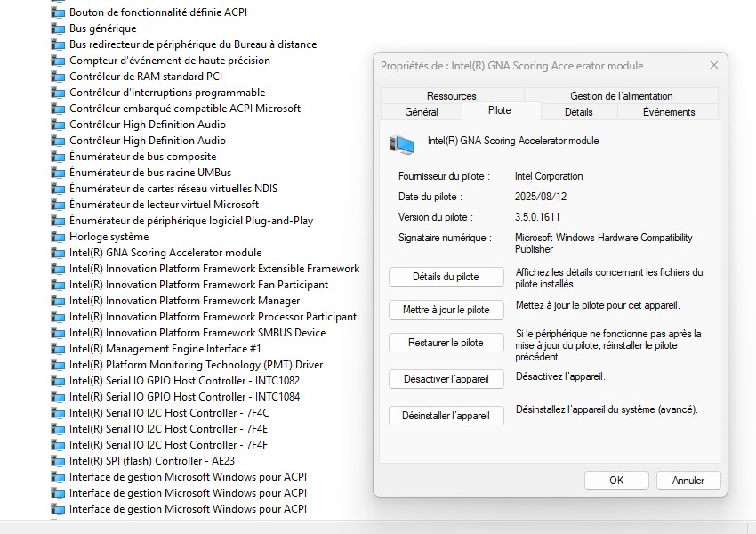Select the Intel(R) SPI (flash) Controller icon
The height and width of the screenshot is (534, 756).
[x=59, y=461]
